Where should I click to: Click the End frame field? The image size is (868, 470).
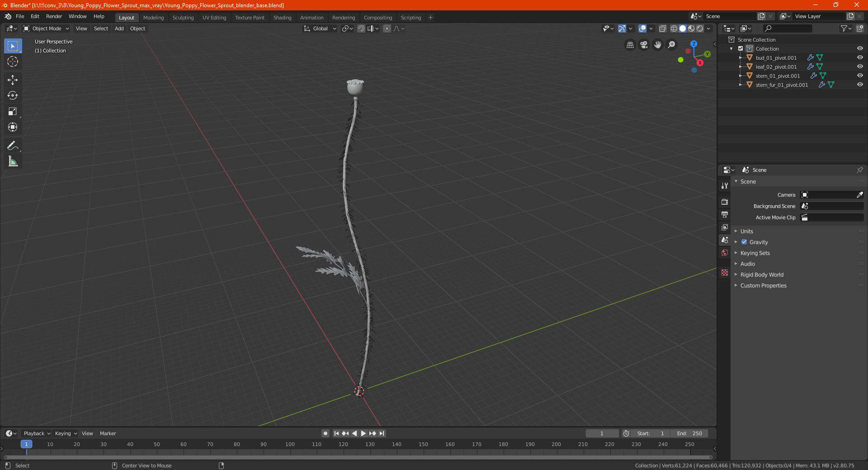pyautogui.click(x=689, y=433)
